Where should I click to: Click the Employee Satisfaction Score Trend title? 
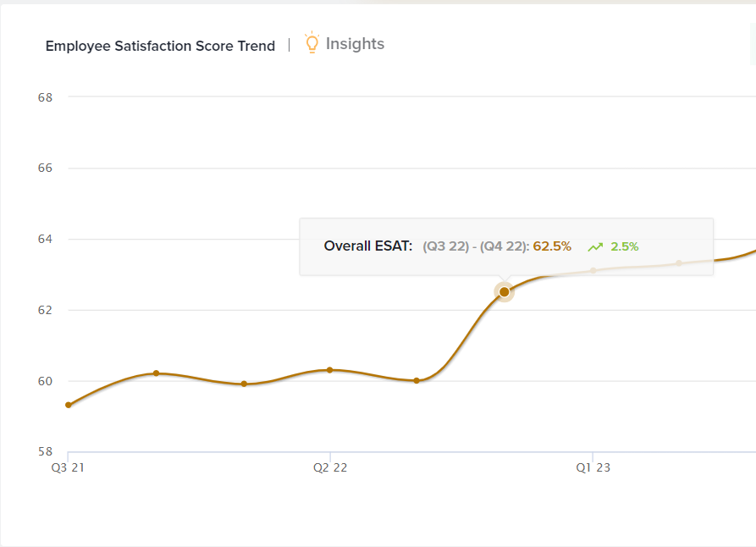click(x=160, y=46)
